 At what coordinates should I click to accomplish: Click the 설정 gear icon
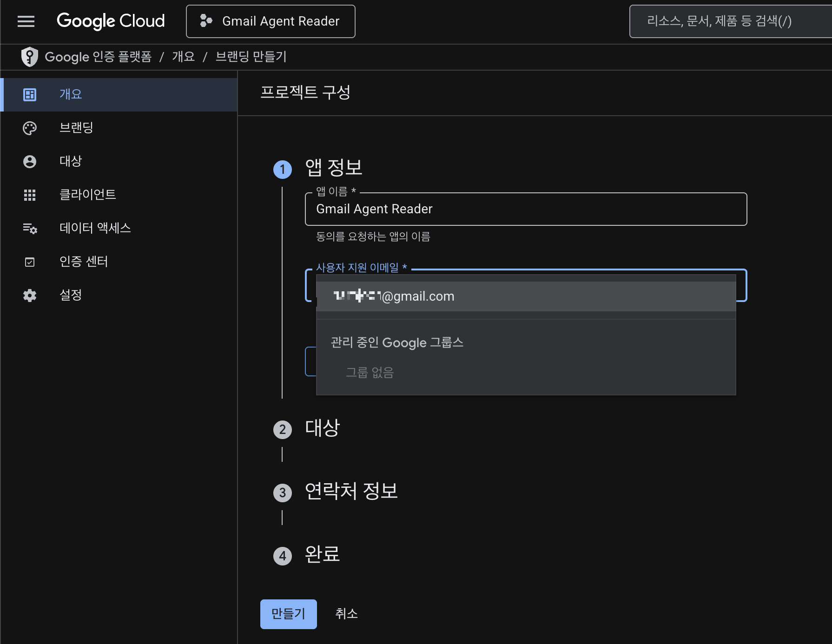30,296
